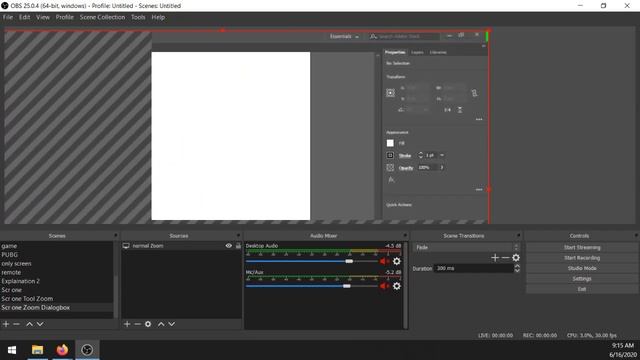Undock the Controls panel using its float icon

point(636,236)
